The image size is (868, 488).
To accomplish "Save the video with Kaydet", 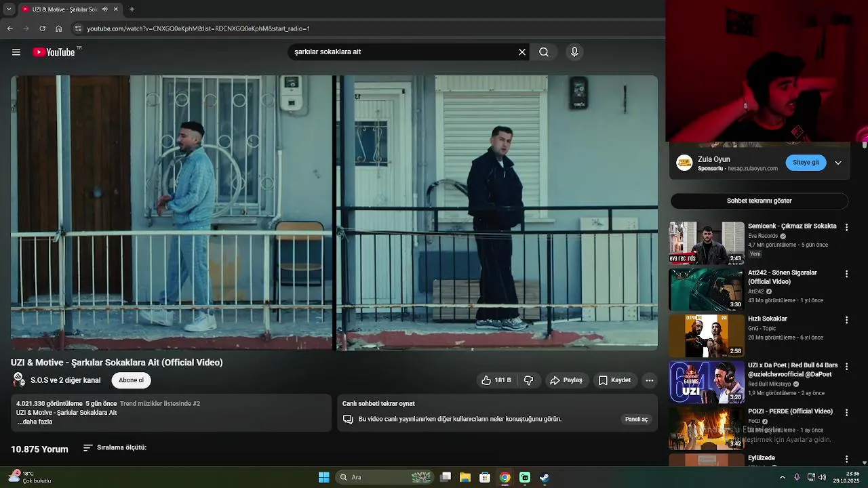I will click(614, 380).
